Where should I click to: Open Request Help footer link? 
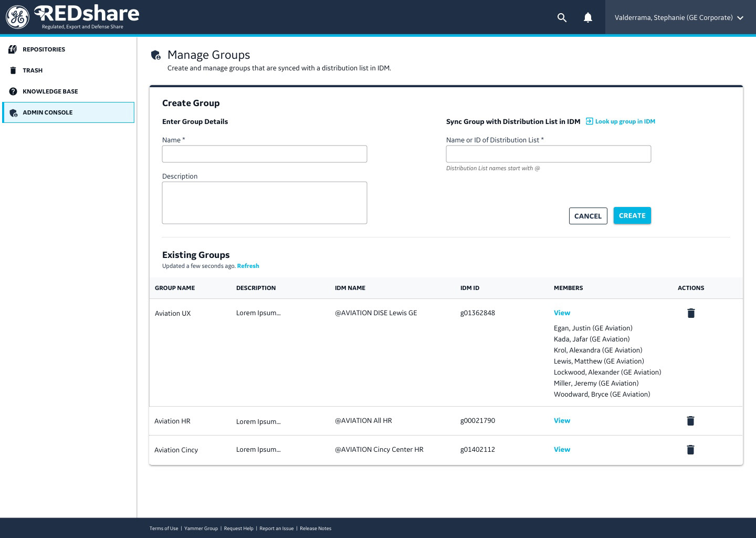[239, 529]
